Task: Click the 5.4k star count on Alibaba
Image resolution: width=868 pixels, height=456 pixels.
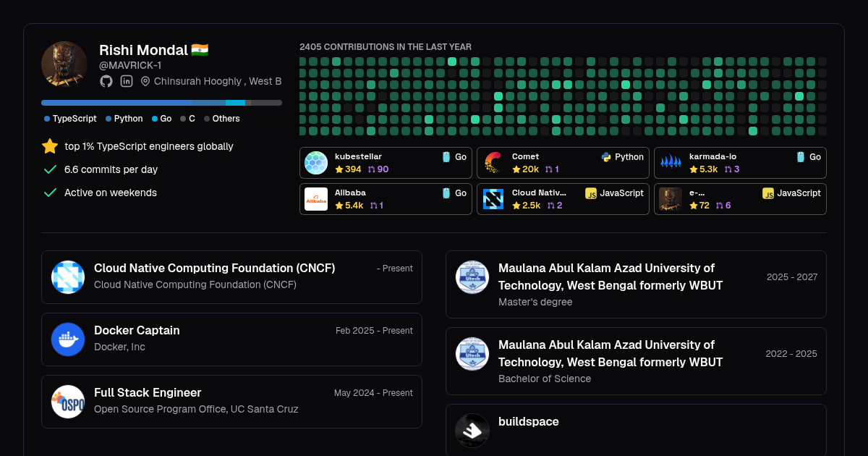Action: pyautogui.click(x=354, y=206)
